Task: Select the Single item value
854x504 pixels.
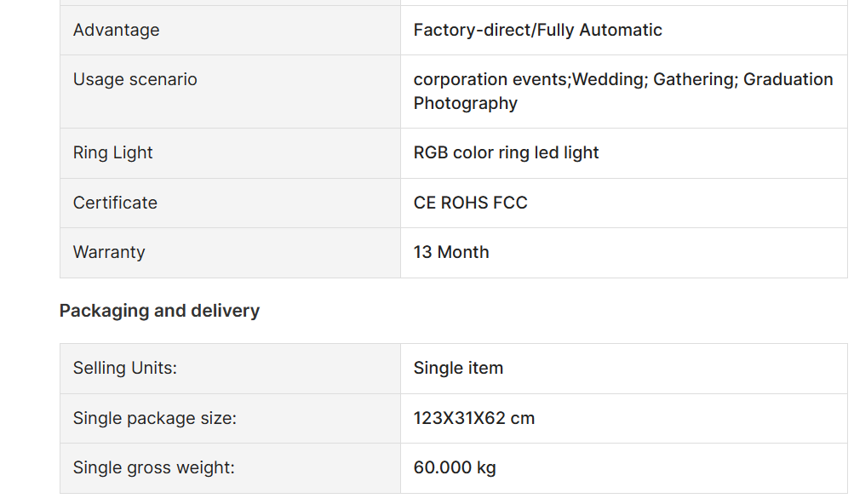Action: point(458,369)
